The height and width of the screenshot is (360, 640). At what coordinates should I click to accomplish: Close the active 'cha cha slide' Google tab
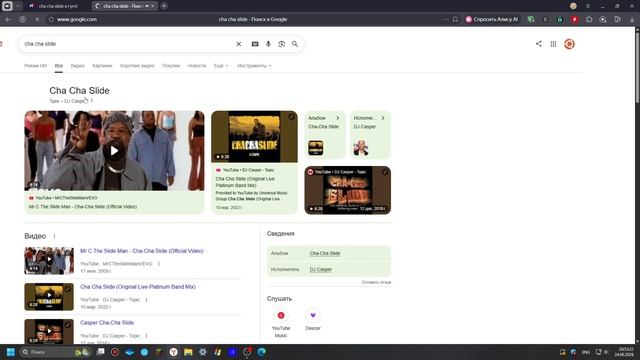(153, 6)
